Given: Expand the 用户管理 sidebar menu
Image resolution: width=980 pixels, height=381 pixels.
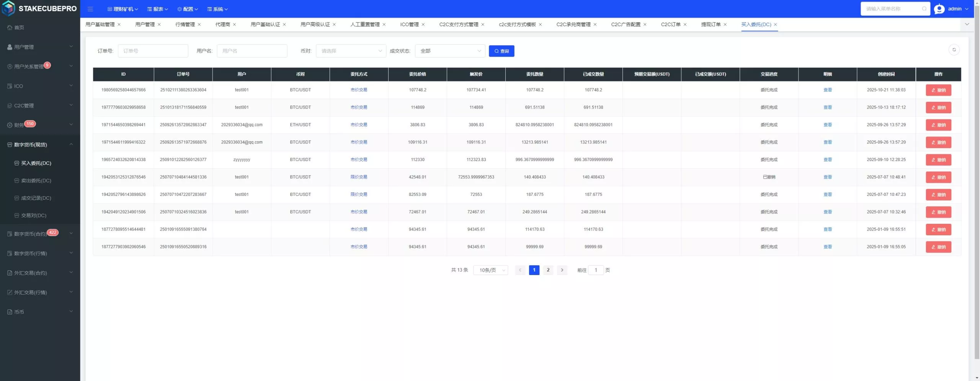Looking at the screenshot, I should pyautogui.click(x=40, y=47).
